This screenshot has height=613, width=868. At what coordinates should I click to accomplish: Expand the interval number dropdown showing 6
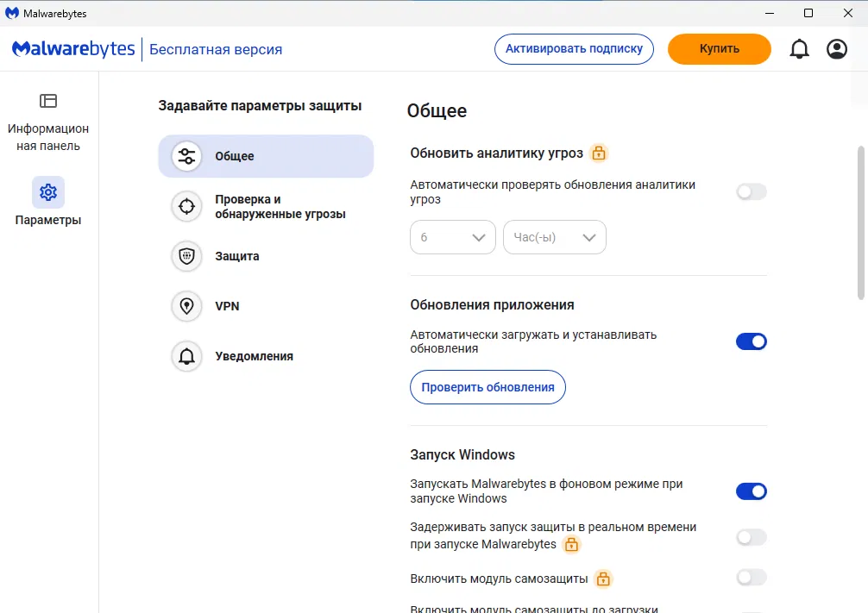[453, 237]
